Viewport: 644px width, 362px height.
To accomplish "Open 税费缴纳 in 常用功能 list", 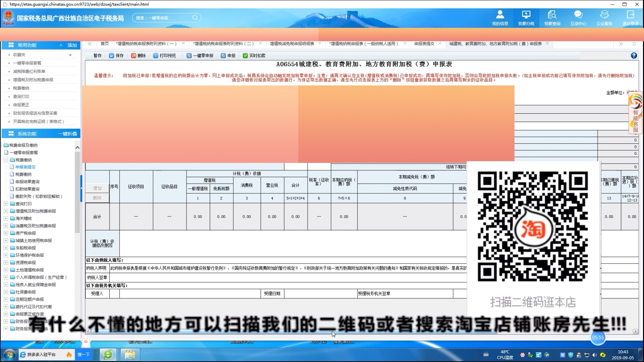I will click(21, 88).
